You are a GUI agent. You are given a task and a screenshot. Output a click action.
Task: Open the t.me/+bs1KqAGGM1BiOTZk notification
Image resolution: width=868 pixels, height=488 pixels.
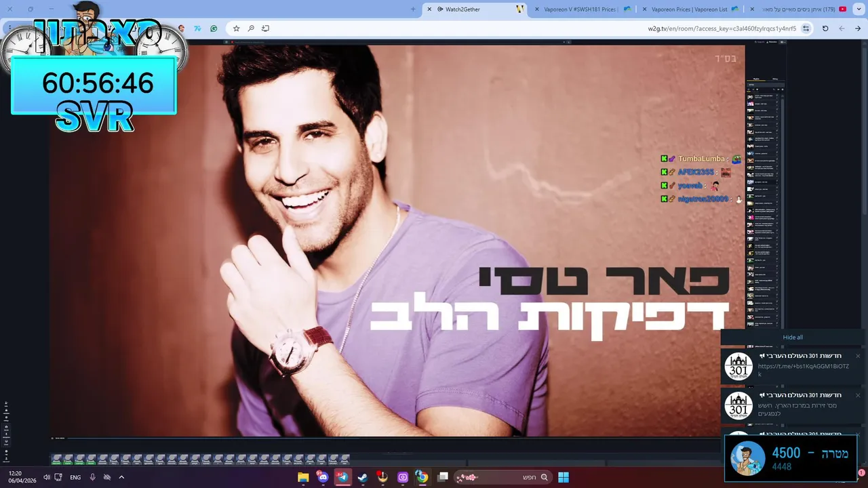coord(793,367)
